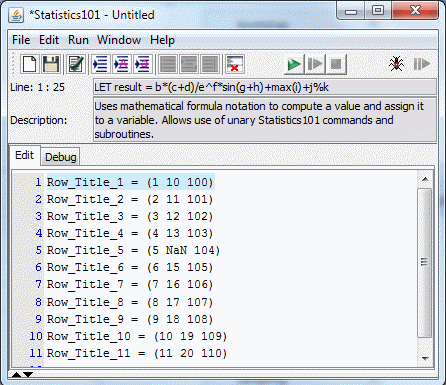Clear output window with red X icon
The image size is (446, 385).
click(x=235, y=64)
